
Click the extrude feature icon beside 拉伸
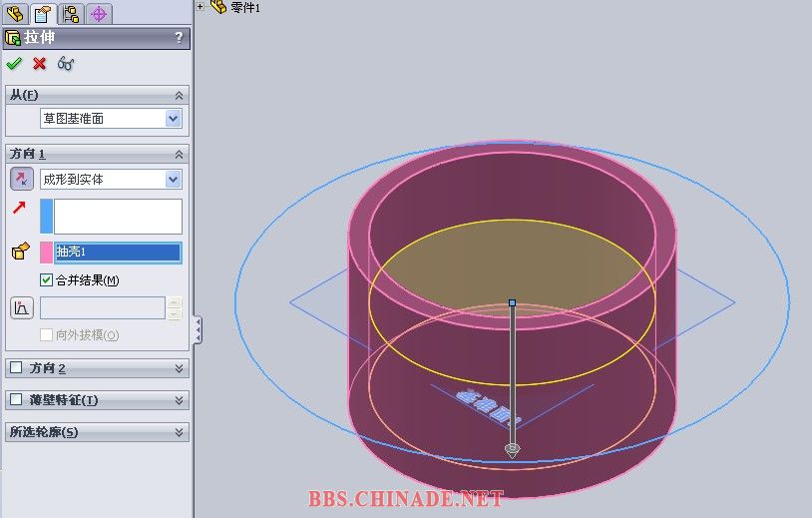12,38
